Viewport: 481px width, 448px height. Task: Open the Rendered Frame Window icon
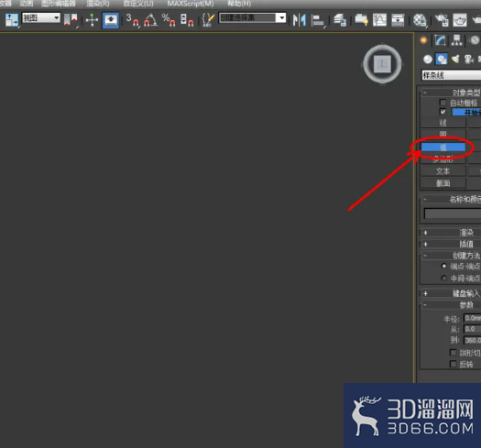click(460, 20)
